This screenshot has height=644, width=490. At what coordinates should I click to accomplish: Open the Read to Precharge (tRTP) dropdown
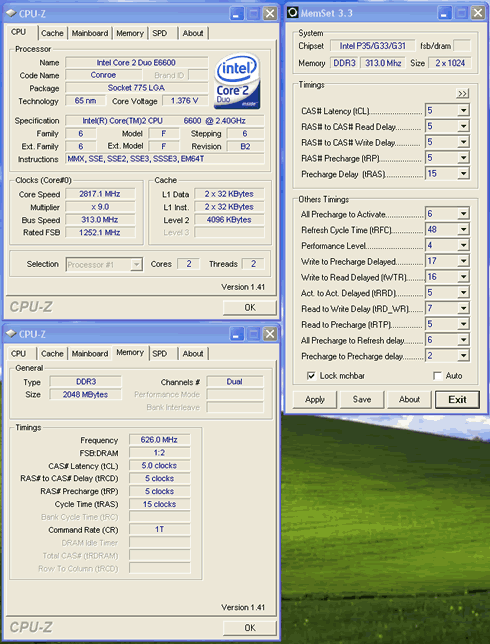coord(463,324)
